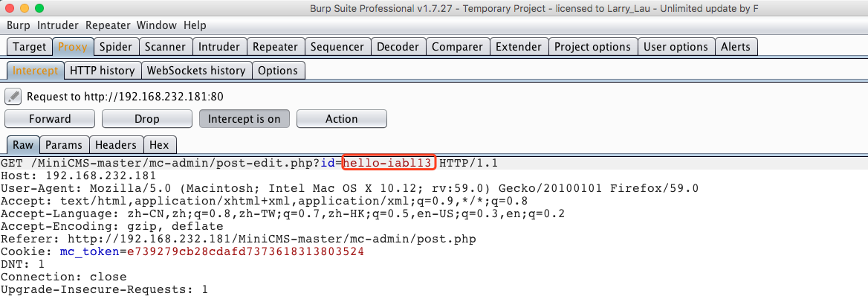868x299 pixels.
Task: Switch to the Headers view tab
Action: [x=116, y=145]
